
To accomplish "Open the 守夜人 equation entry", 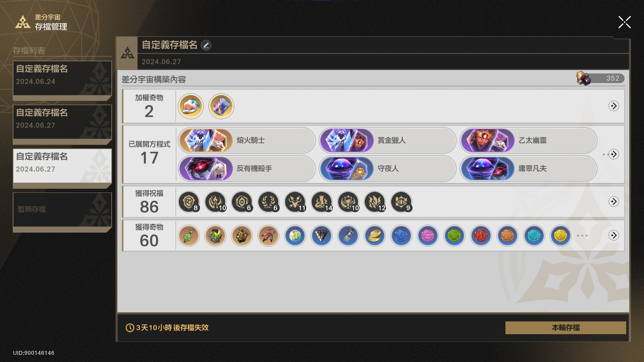I will (387, 169).
